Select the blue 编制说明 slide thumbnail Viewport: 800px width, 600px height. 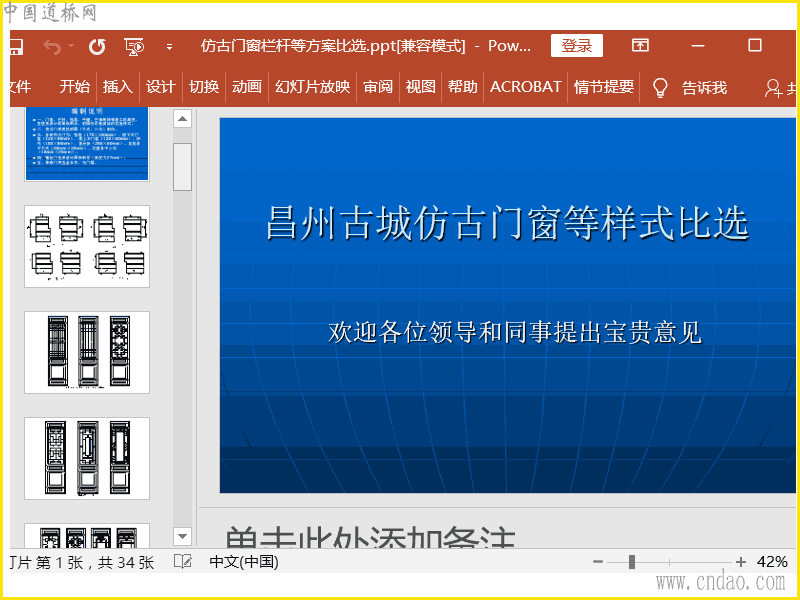click(87, 143)
